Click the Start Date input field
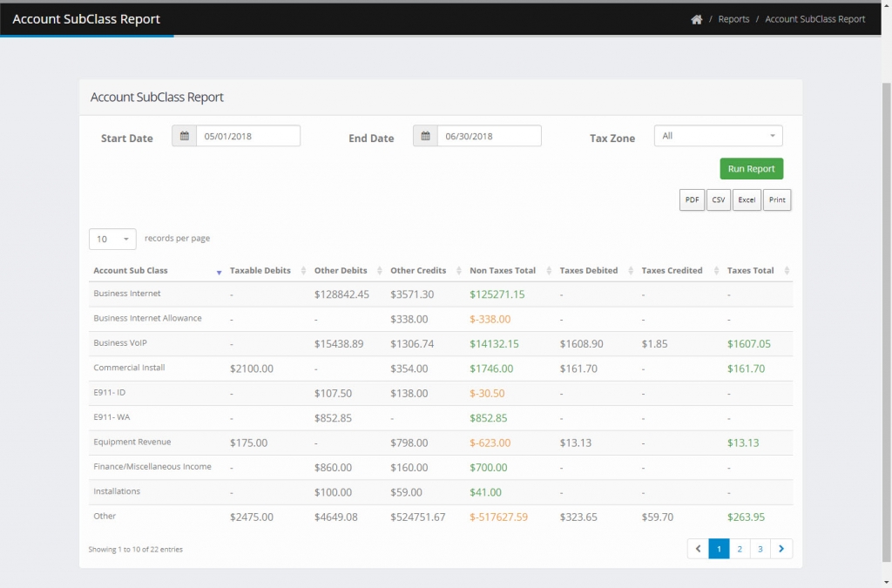 point(248,136)
